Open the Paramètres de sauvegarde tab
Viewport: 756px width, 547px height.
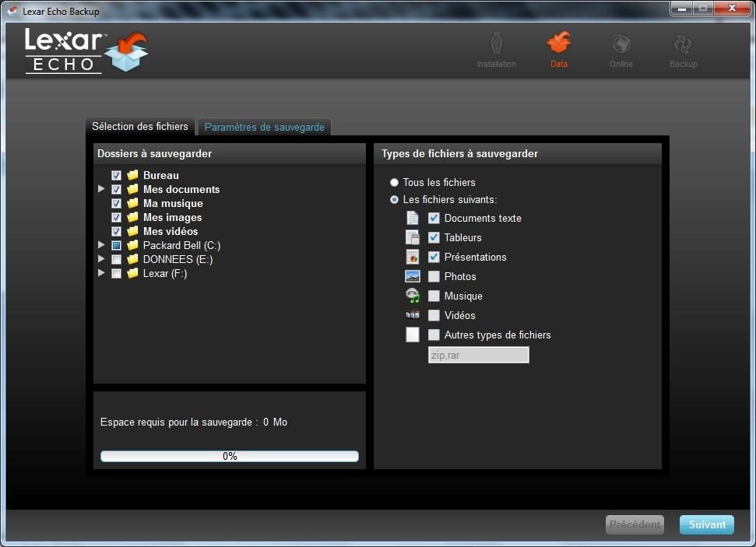[264, 127]
